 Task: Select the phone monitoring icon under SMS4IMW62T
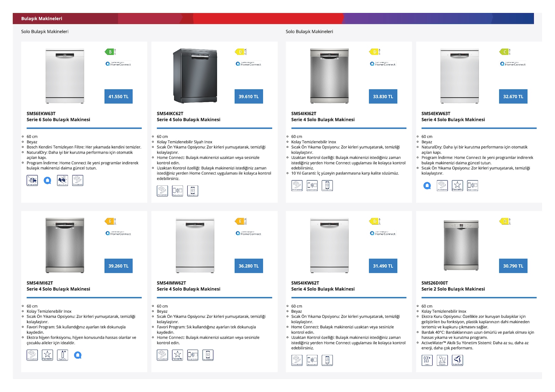click(x=208, y=355)
